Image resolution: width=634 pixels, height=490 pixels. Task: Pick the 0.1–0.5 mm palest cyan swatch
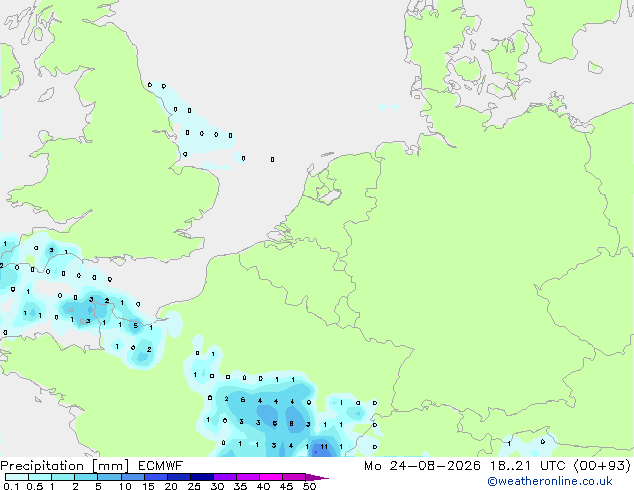[x=17, y=477]
